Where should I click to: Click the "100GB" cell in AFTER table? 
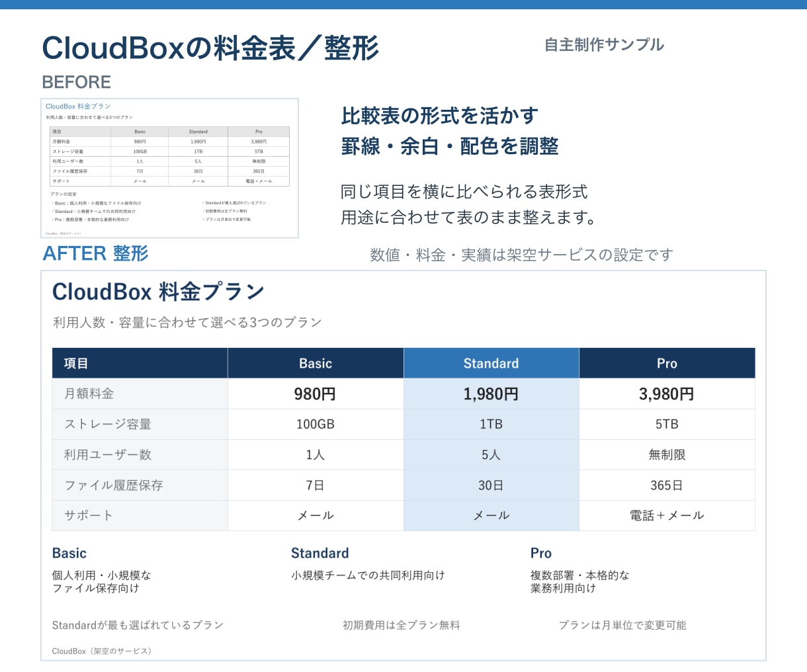(316, 424)
